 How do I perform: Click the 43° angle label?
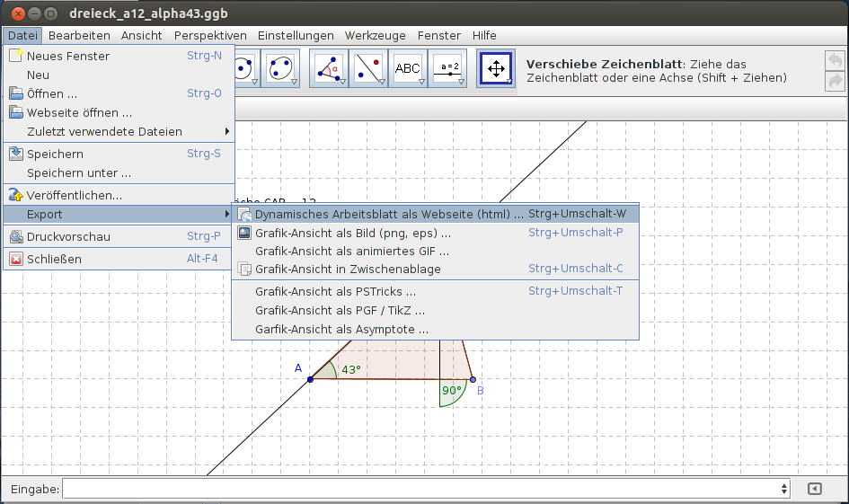351,370
